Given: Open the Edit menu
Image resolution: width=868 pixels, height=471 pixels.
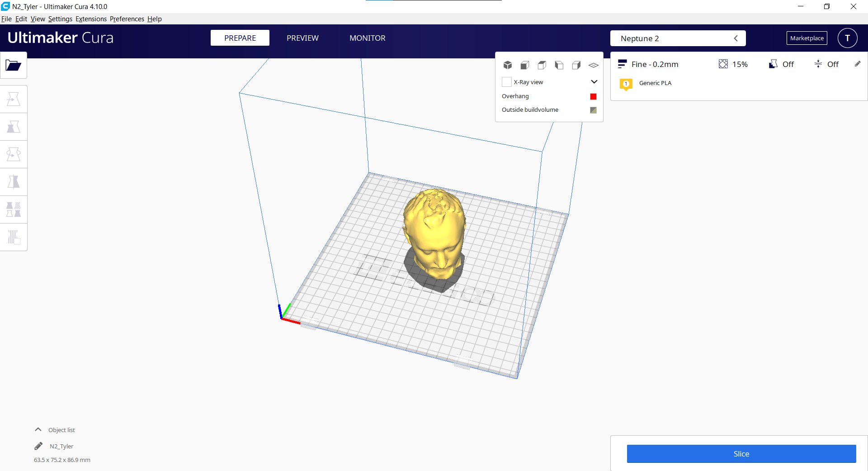Looking at the screenshot, I should pos(21,19).
